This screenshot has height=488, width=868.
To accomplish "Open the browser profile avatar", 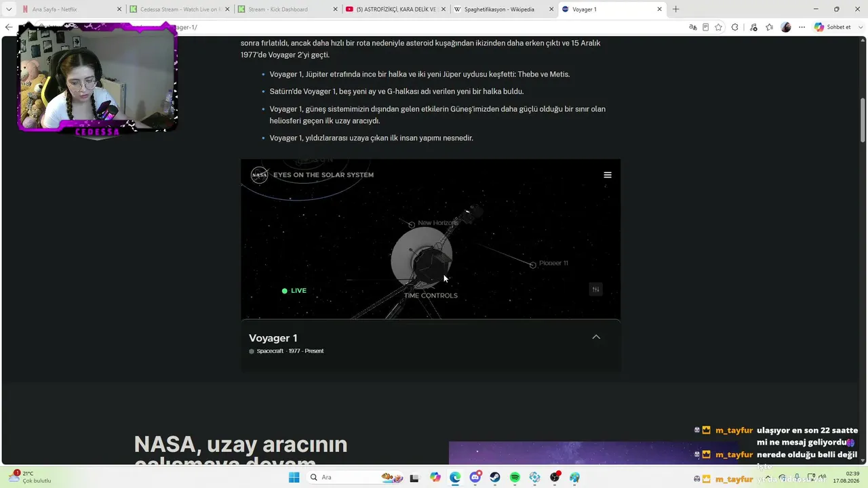I will tap(786, 27).
